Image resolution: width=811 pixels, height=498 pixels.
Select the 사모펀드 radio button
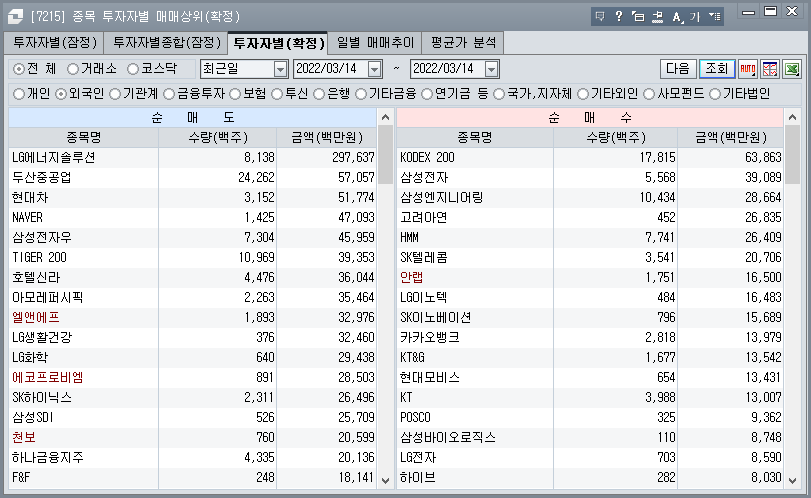[x=649, y=94]
